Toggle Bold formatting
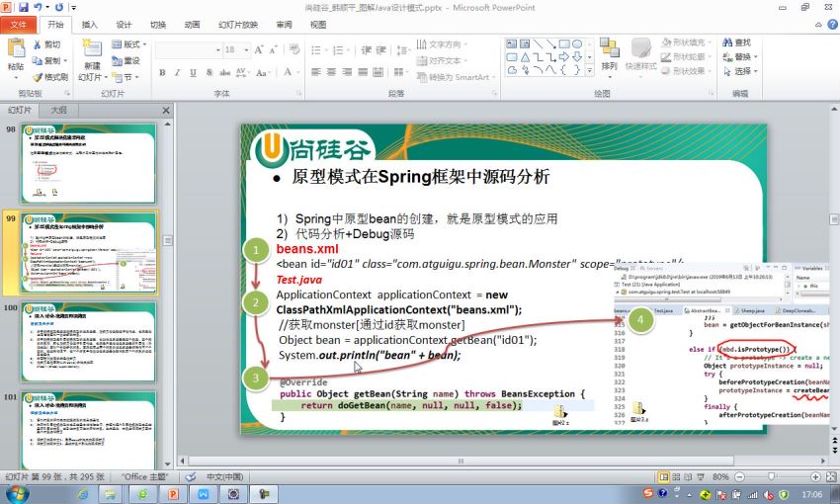The width and height of the screenshot is (840, 504). click(163, 72)
